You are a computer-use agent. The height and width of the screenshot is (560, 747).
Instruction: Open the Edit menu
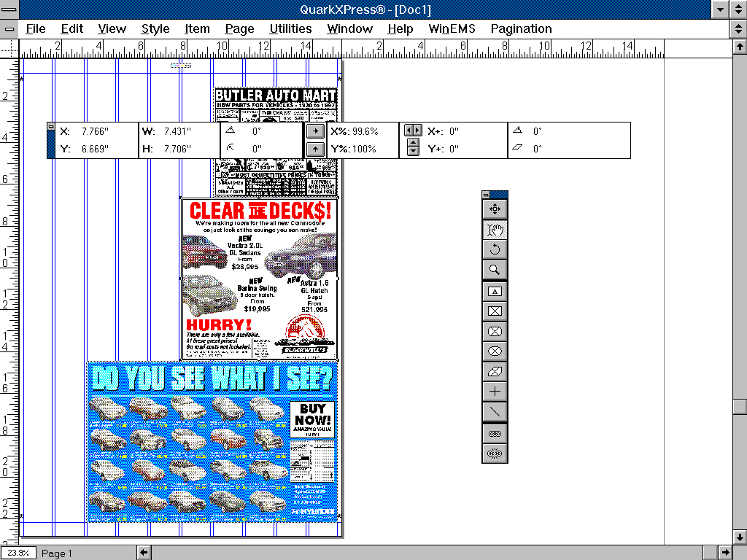point(72,29)
